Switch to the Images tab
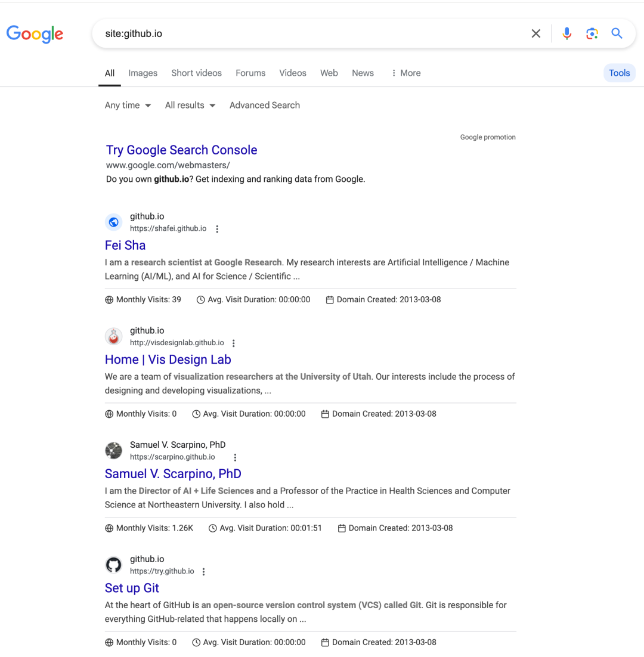This screenshot has height=657, width=644. pyautogui.click(x=143, y=73)
